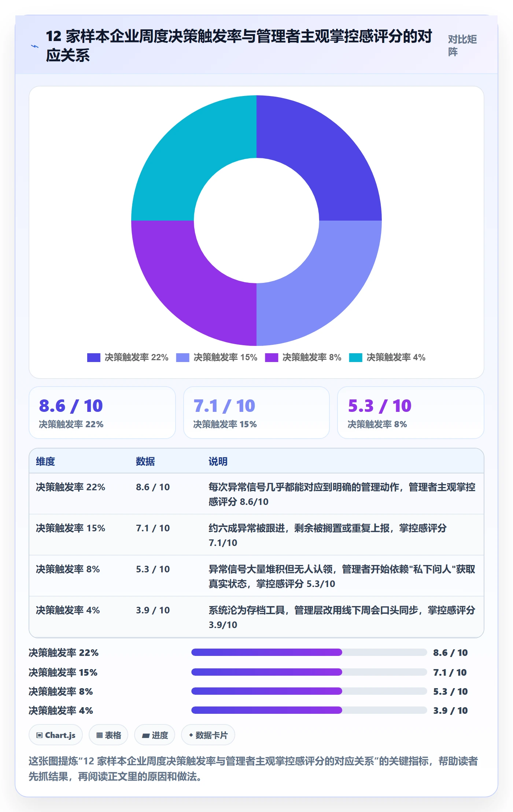The image size is (513, 812).
Task: Toggle legend swatch for 决策触发率 8%
Action: [272, 357]
